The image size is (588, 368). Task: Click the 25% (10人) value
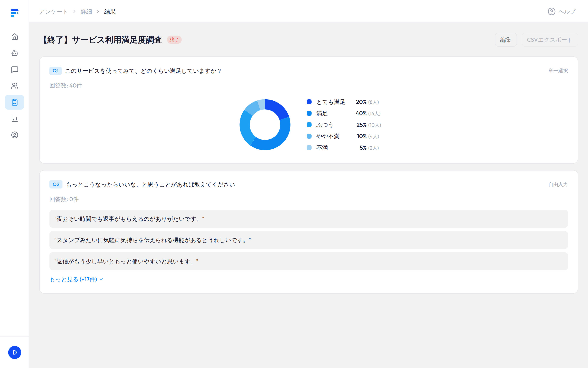coord(369,125)
